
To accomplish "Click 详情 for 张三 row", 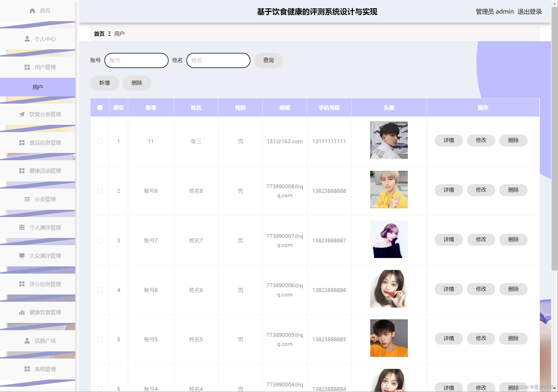I will 449,140.
